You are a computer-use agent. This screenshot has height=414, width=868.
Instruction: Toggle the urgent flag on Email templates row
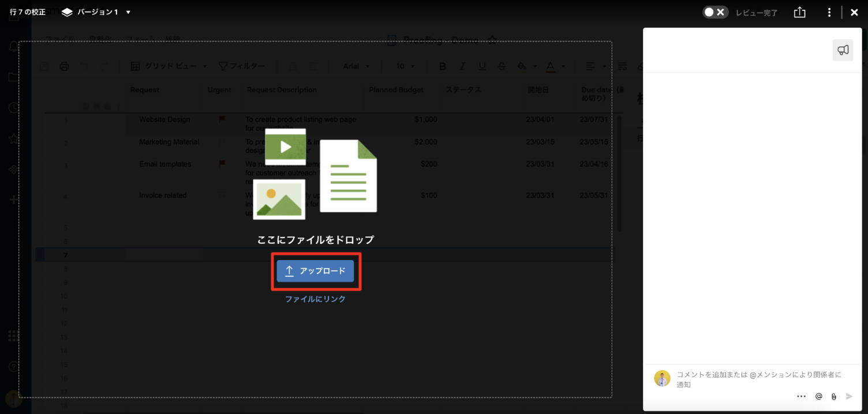click(x=222, y=164)
